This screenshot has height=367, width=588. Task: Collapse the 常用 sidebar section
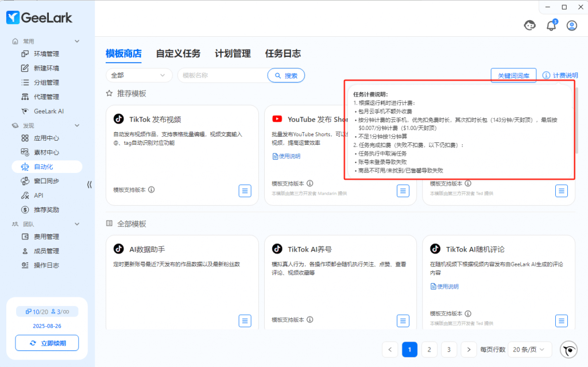click(77, 41)
